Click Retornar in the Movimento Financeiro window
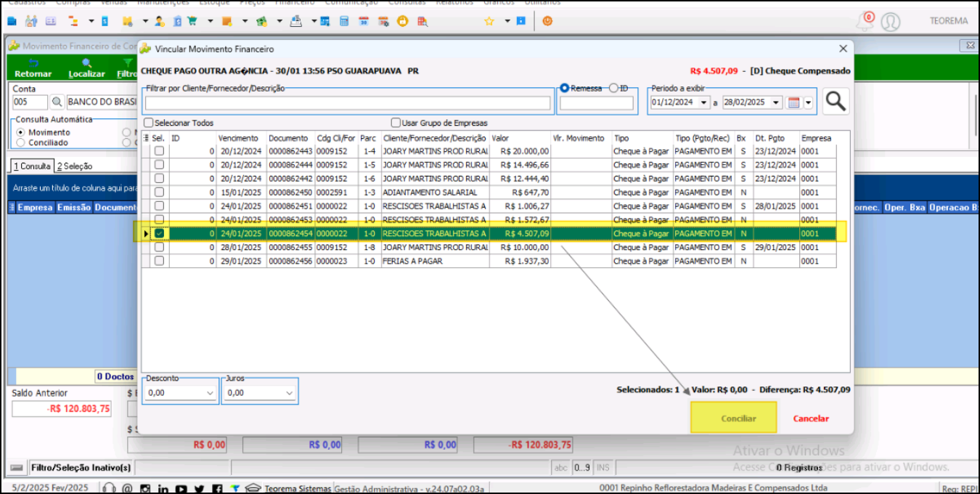The width and height of the screenshot is (980, 494). (x=33, y=68)
